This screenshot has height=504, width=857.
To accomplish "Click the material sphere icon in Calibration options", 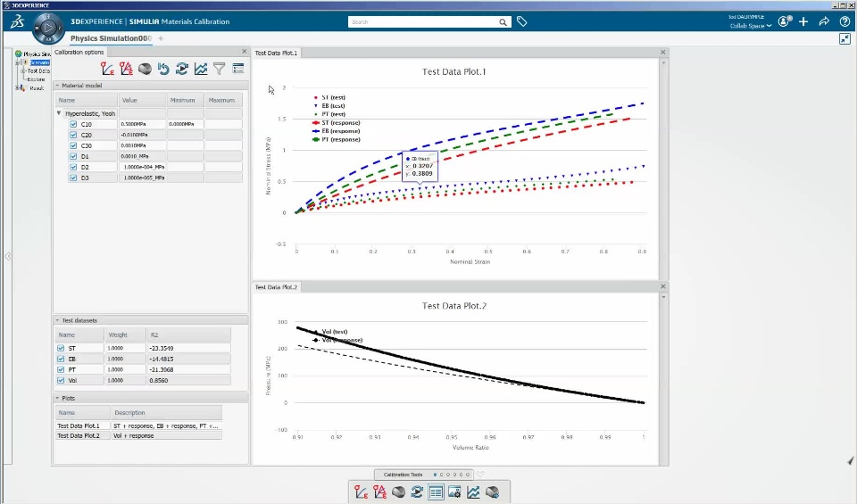I will (x=145, y=69).
